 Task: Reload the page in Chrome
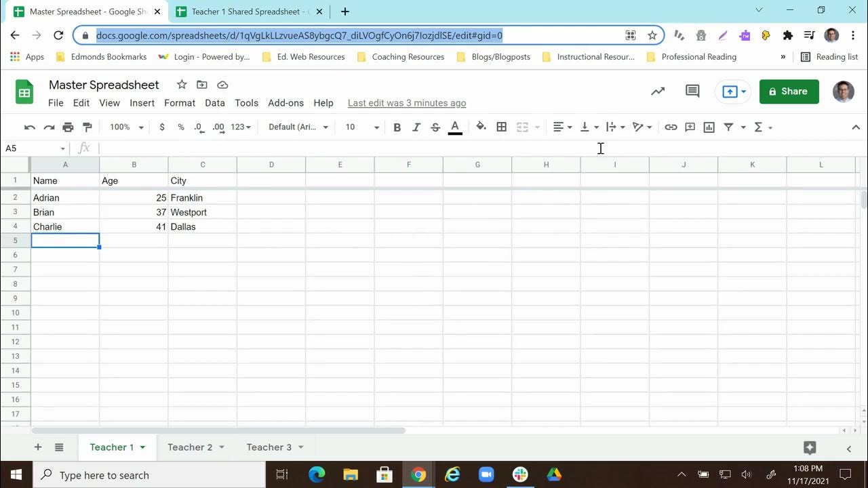pyautogui.click(x=58, y=35)
